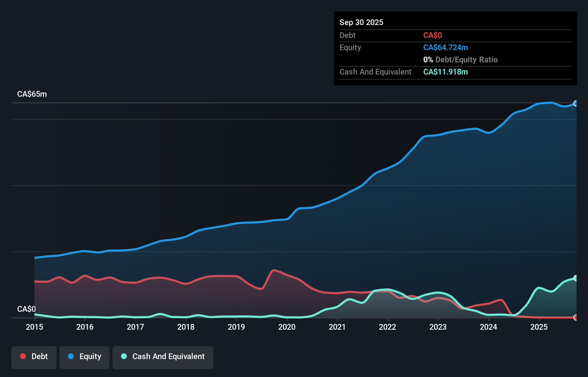Select the Cash endpoint marker on the chart
588x377 pixels.
576,278
